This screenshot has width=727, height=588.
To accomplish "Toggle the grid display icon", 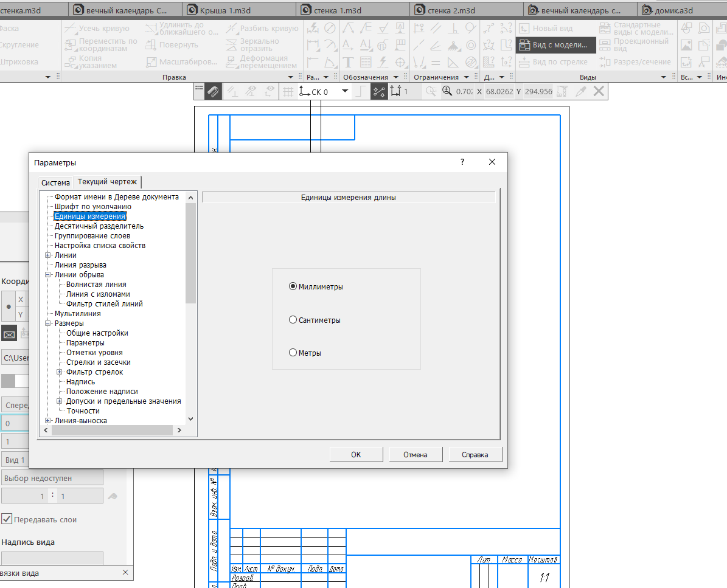I will click(x=288, y=92).
